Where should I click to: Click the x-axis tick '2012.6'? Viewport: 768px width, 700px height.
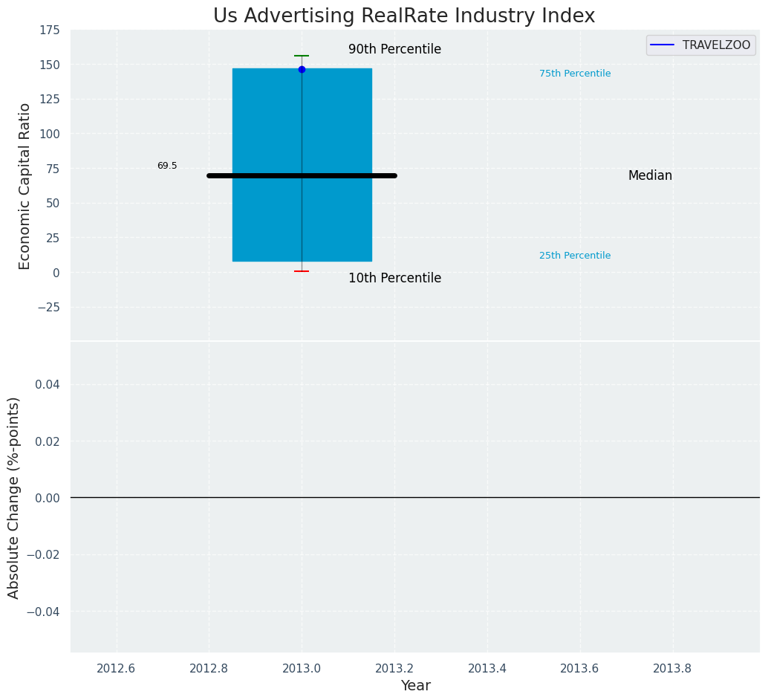coord(116,668)
